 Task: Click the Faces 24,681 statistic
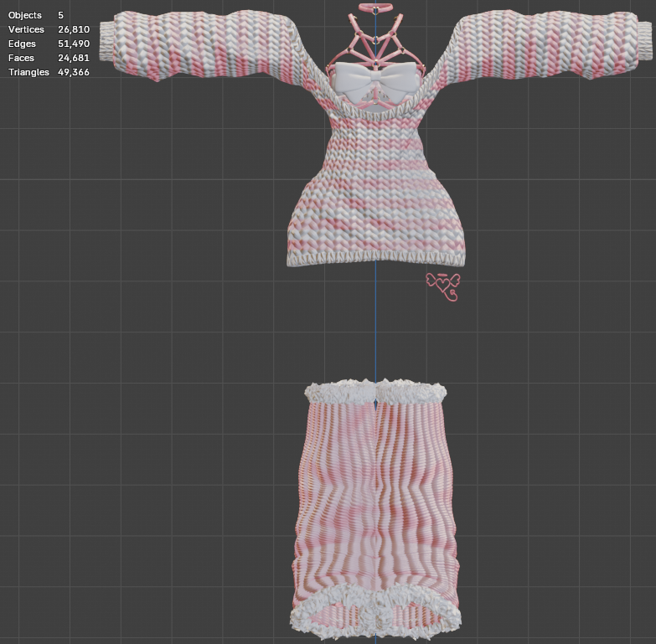pos(49,58)
